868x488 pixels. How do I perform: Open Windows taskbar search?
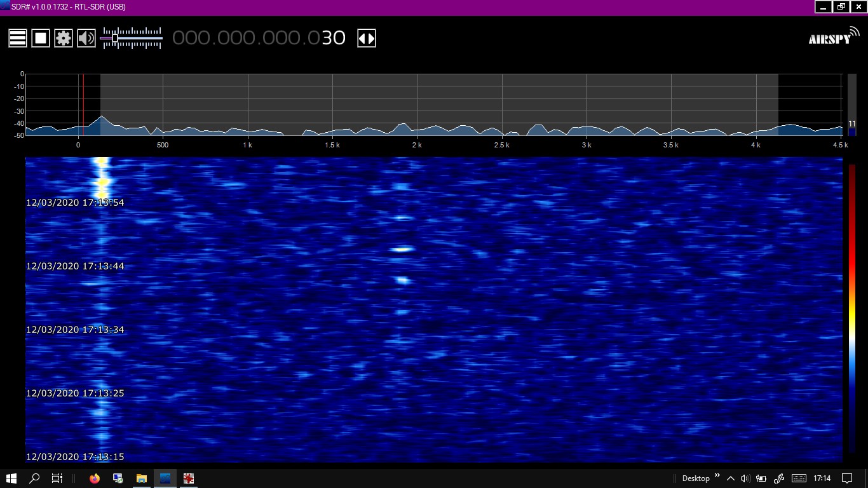pos(35,478)
